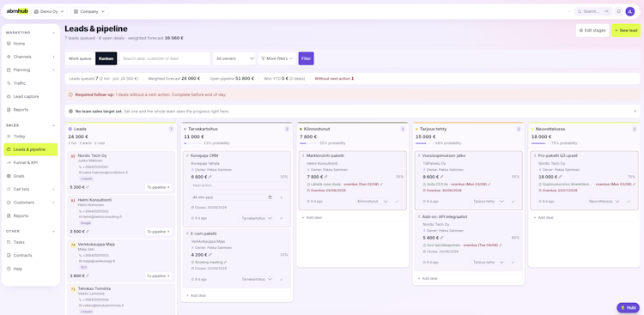
Task: Open Home in the sidebar
Action: pyautogui.click(x=31, y=44)
